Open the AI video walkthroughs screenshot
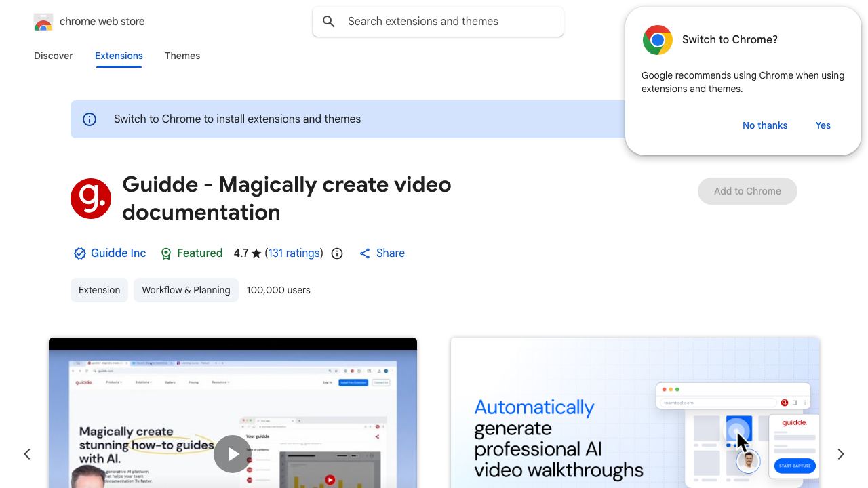Image resolution: width=868 pixels, height=488 pixels. 635,413
